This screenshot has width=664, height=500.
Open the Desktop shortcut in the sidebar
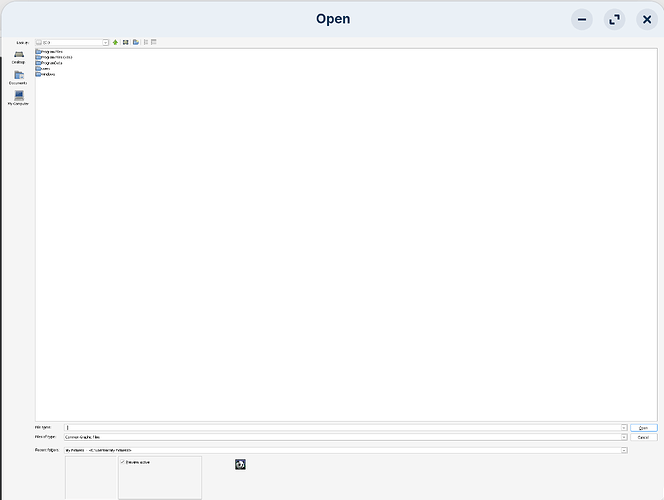click(x=19, y=57)
